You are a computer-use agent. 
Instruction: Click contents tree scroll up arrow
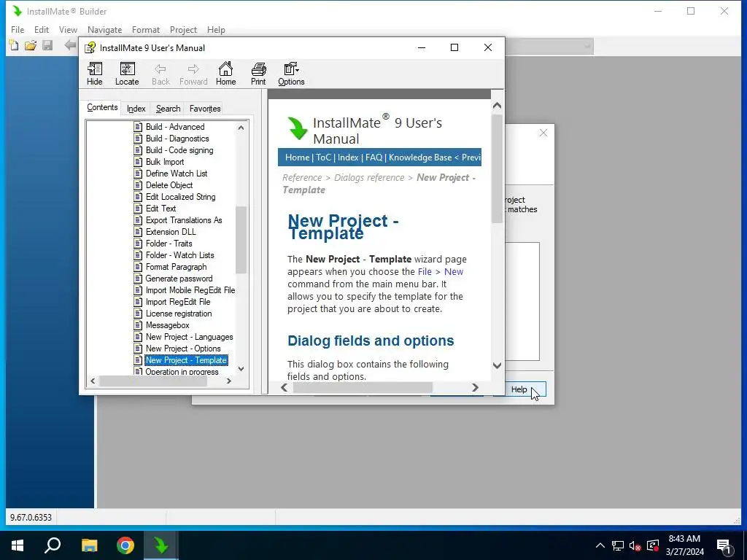point(241,128)
